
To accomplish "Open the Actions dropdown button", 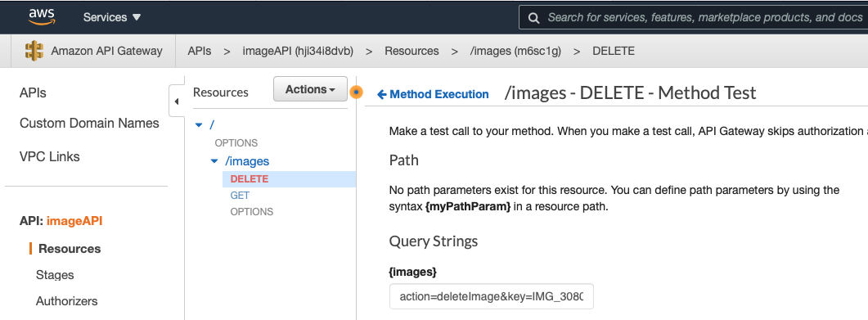I will click(310, 89).
